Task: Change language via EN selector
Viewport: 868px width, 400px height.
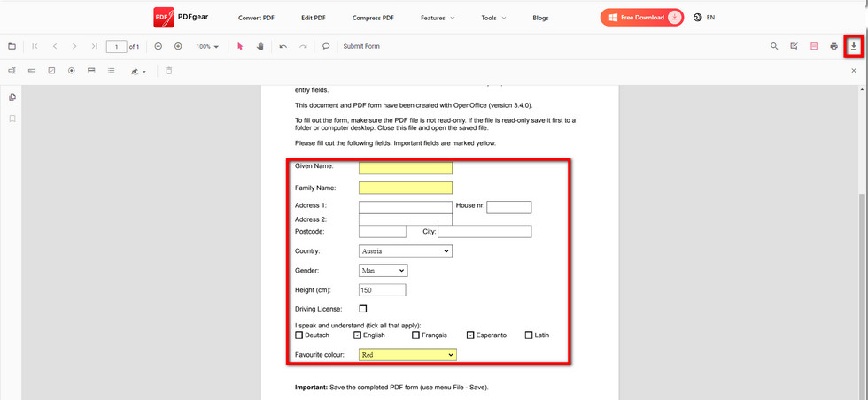Action: [703, 18]
